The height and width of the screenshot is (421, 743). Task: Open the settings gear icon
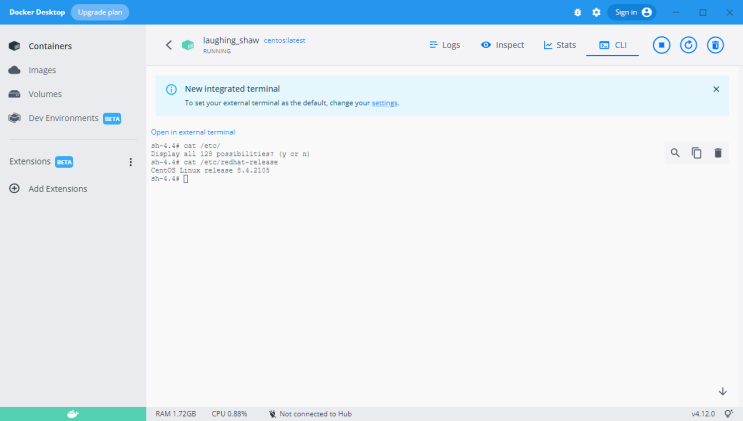[x=597, y=12]
